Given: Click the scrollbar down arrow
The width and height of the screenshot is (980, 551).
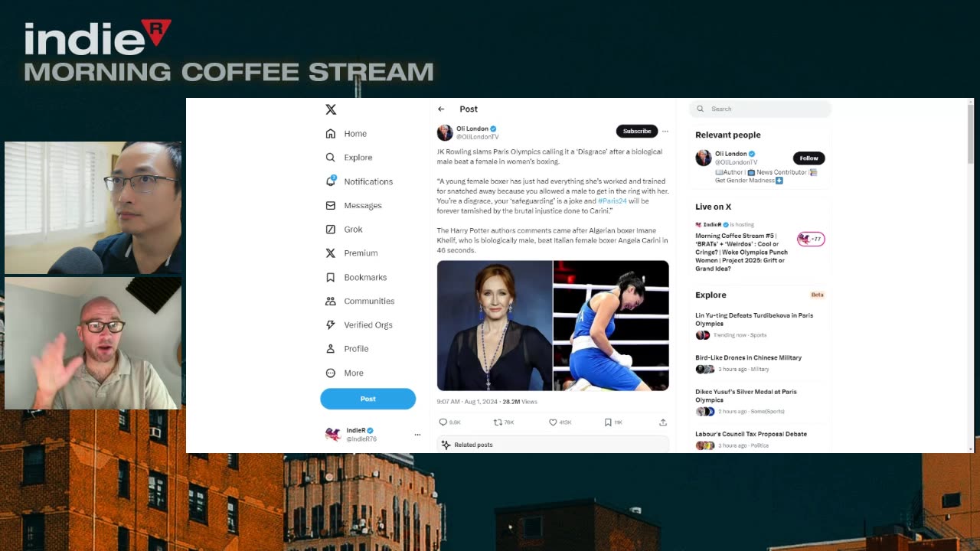Looking at the screenshot, I should pyautogui.click(x=971, y=449).
